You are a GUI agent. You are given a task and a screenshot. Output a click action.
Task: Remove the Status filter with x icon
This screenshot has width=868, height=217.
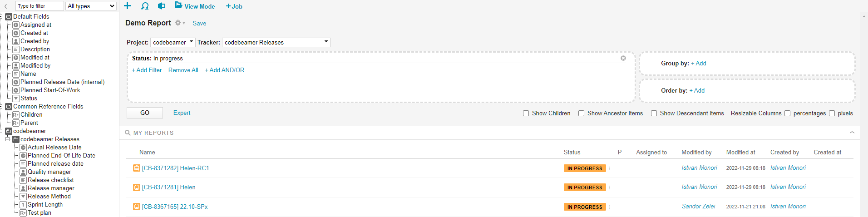pos(623,58)
